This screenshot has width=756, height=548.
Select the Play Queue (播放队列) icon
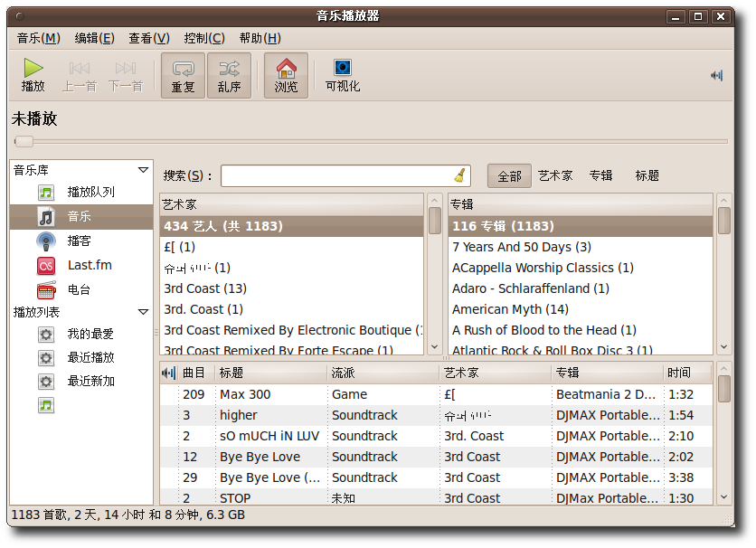(x=46, y=193)
